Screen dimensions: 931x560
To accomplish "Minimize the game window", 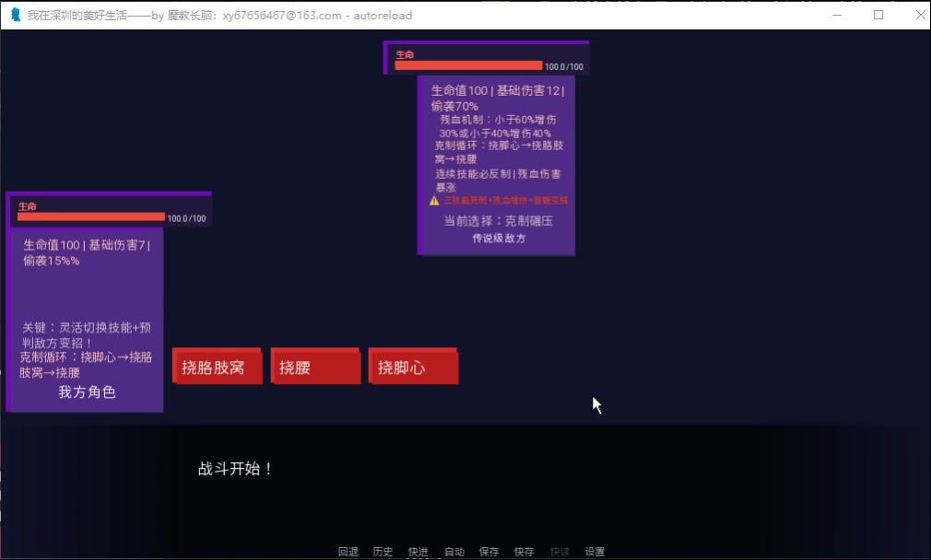I will [837, 16].
